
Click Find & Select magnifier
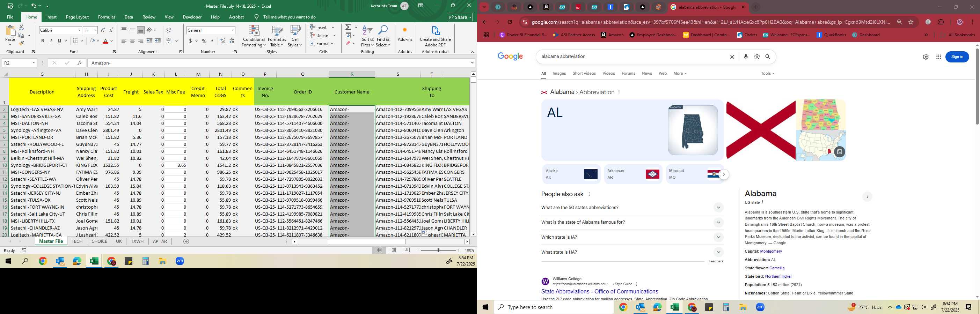coord(383,37)
